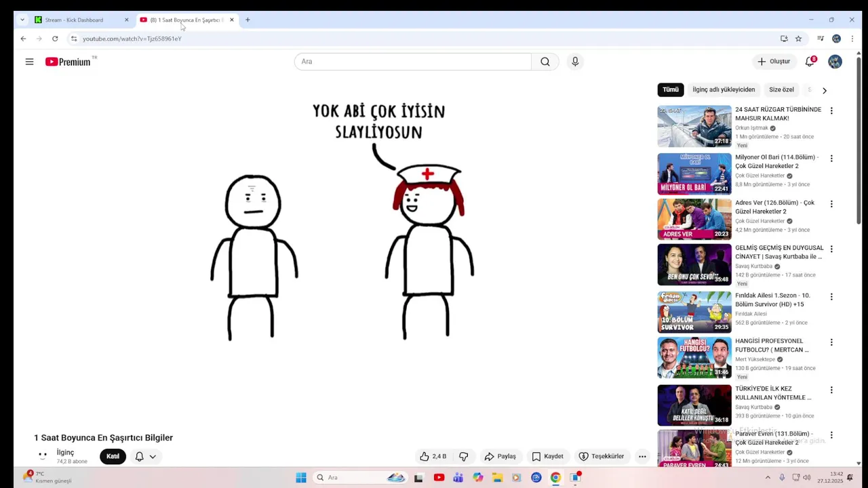Image resolution: width=868 pixels, height=488 pixels.
Task: Start voice search with microphone icon
Action: tap(575, 62)
